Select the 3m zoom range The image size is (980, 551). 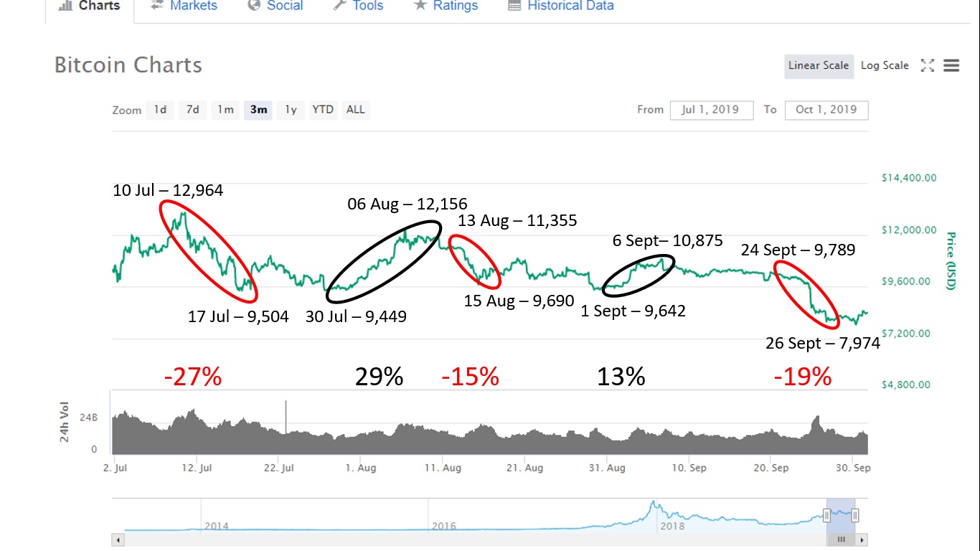pos(258,110)
